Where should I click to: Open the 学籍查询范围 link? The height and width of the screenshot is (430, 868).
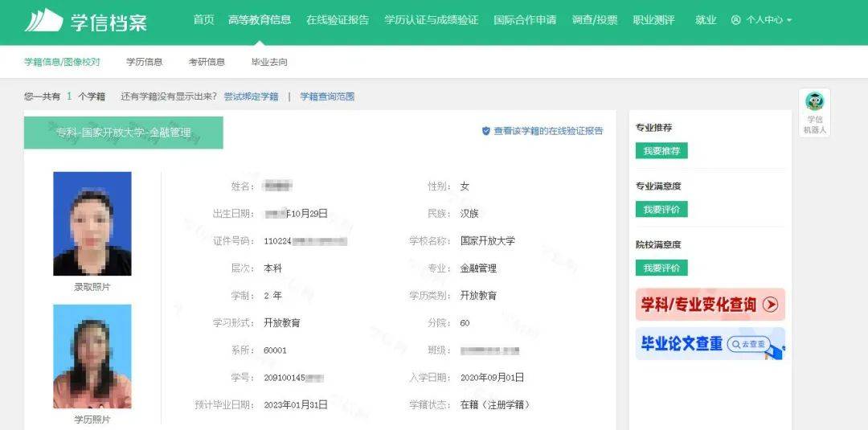[327, 96]
